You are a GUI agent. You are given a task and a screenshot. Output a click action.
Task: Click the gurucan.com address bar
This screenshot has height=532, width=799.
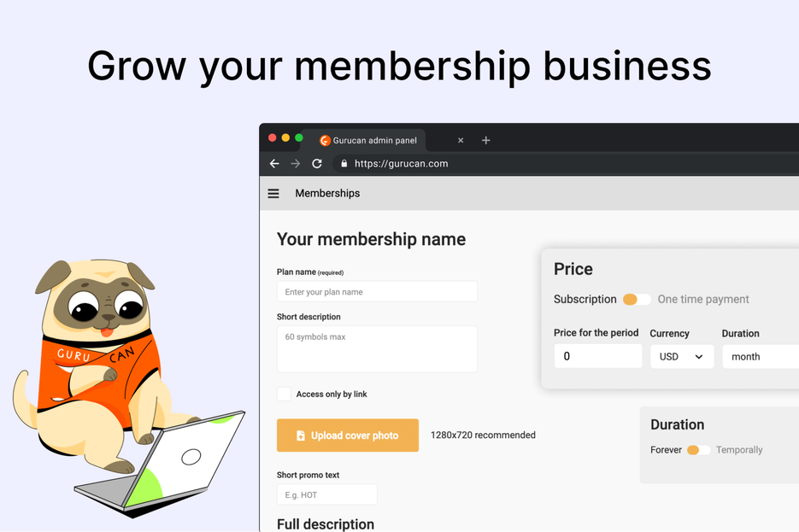pyautogui.click(x=402, y=163)
